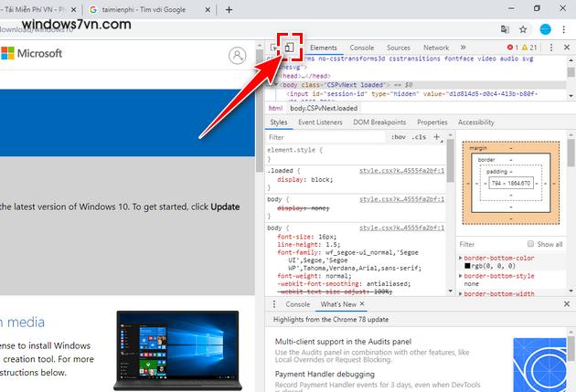The image size is (576, 392).
Task: Toggle the device toolbar icon in DevTools
Action: pos(289,47)
